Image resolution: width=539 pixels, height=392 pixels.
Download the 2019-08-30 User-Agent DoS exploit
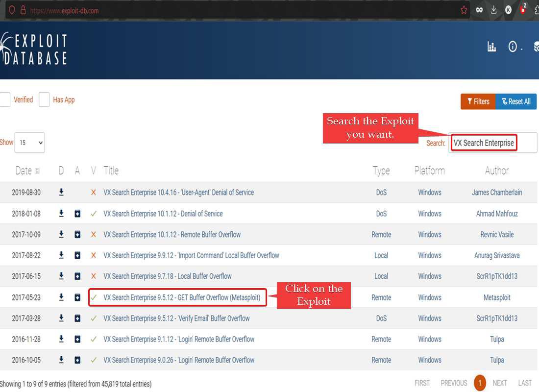[x=61, y=192]
